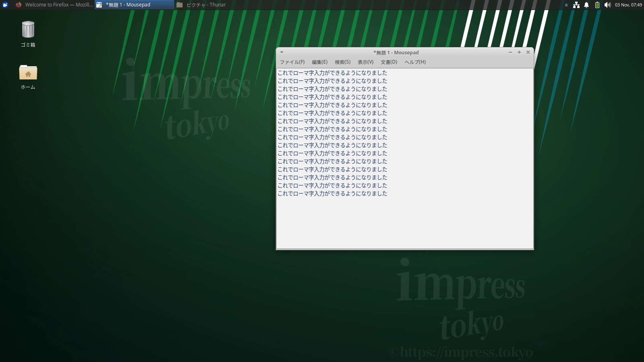
Task: Select the ゴミ箱 trash desktop icon
Action: pyautogui.click(x=28, y=34)
